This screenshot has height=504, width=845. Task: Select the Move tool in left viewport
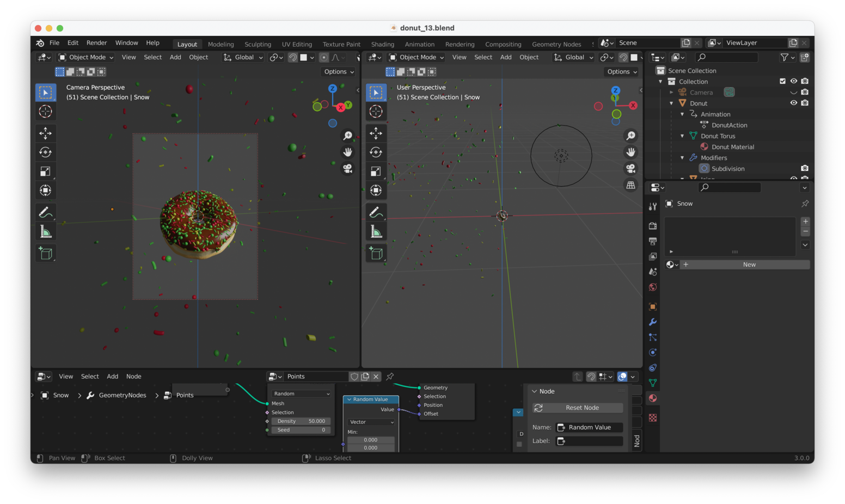point(46,133)
